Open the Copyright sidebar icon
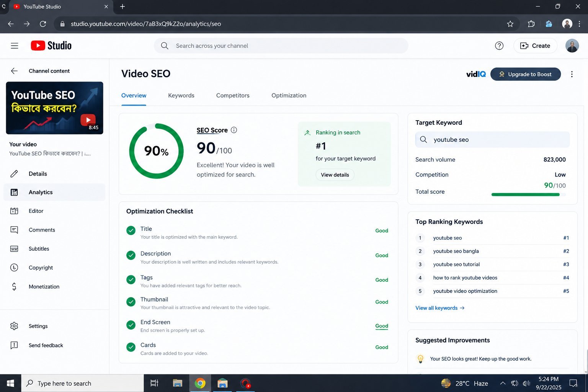This screenshot has width=588, height=392. click(x=14, y=268)
